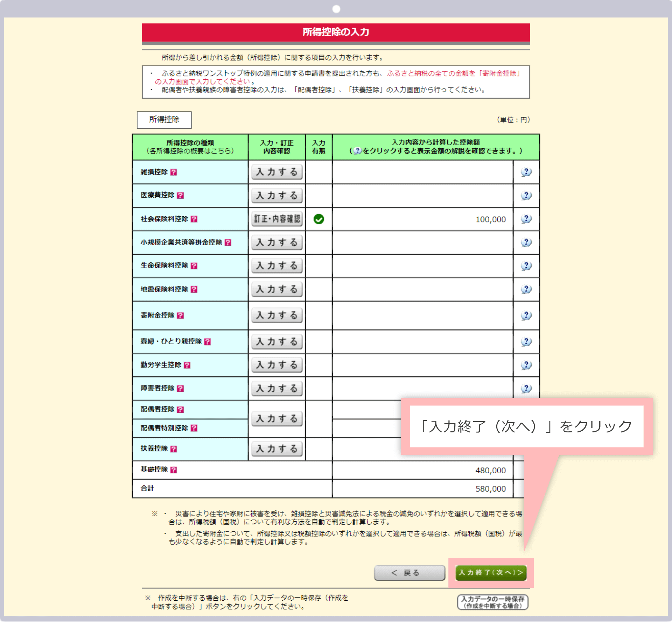Open the 各所得控除の概要はこちら link

click(191, 151)
